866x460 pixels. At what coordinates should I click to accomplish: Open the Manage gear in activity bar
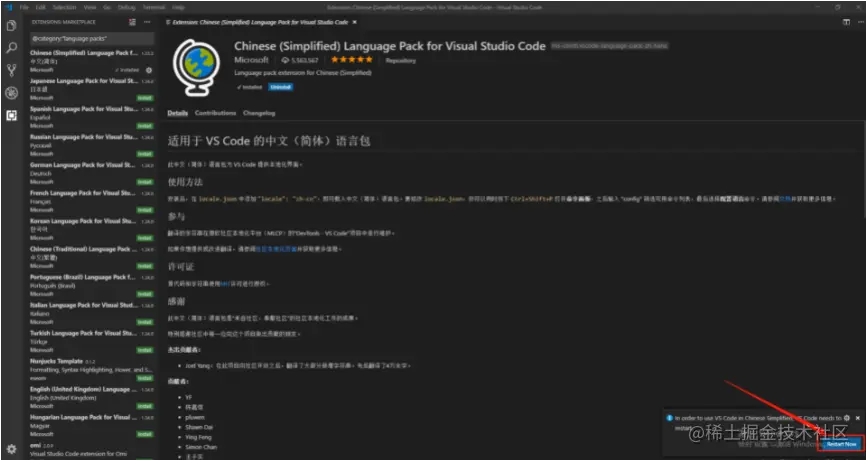click(x=11, y=449)
